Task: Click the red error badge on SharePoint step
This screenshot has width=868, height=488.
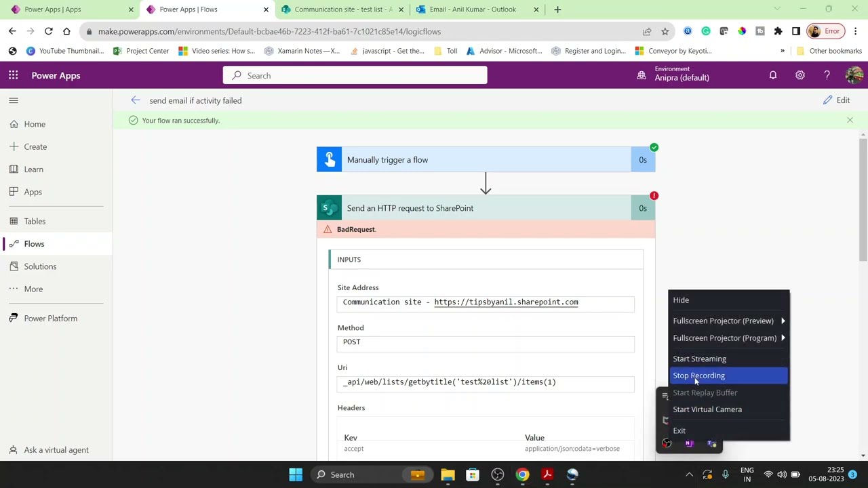Action: pyautogui.click(x=654, y=196)
